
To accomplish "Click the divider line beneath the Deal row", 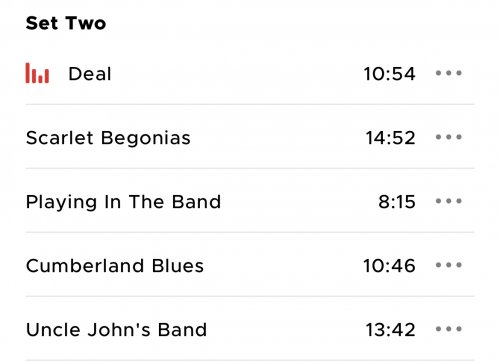I will [x=250, y=104].
